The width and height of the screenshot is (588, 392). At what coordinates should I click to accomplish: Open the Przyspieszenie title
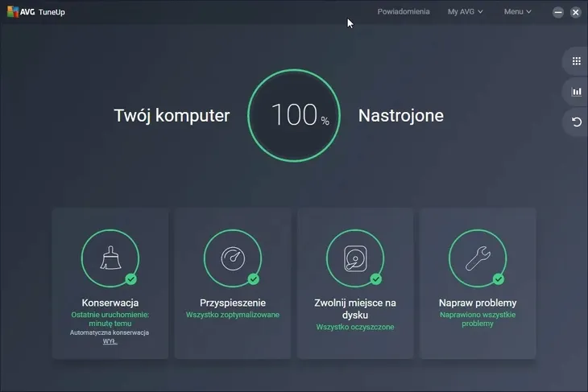233,303
